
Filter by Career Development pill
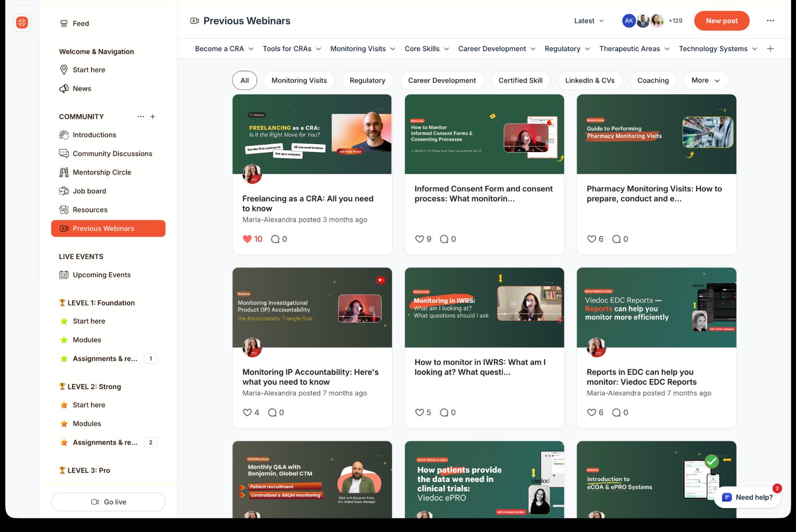click(x=442, y=80)
